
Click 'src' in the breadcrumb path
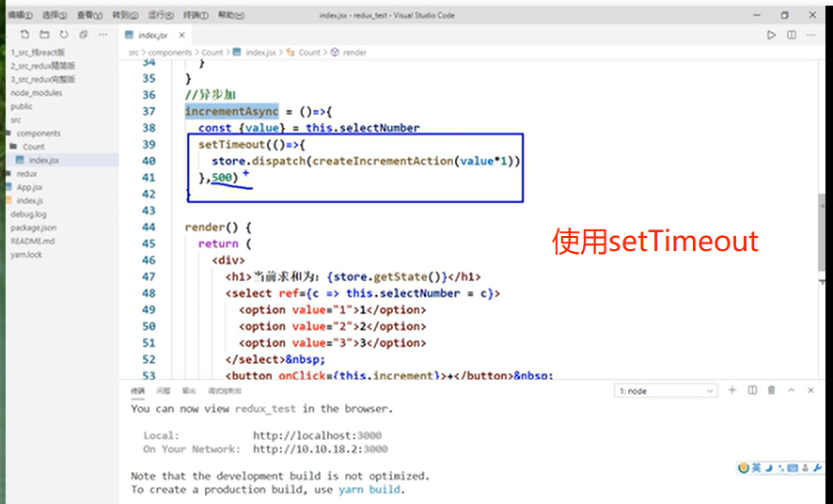coord(133,52)
